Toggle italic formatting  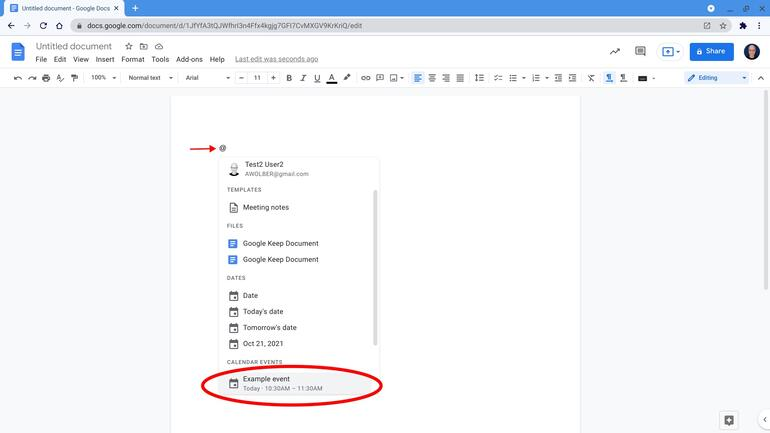pyautogui.click(x=303, y=78)
